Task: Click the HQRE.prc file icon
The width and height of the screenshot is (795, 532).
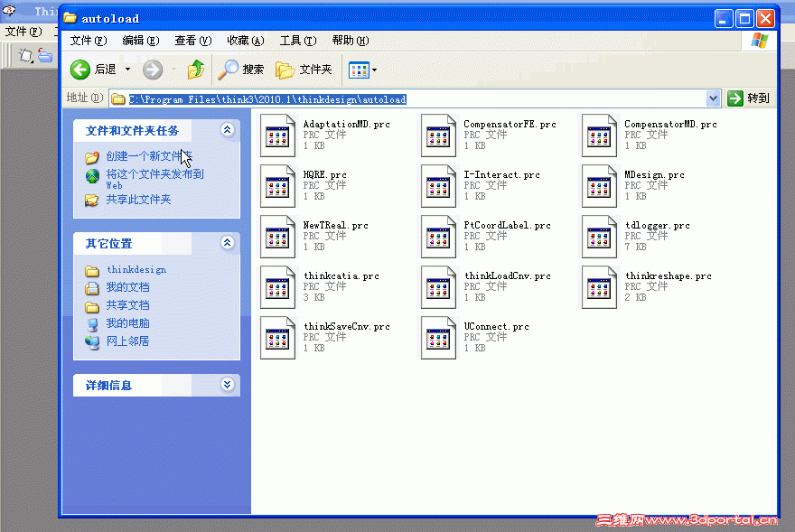Action: (277, 186)
